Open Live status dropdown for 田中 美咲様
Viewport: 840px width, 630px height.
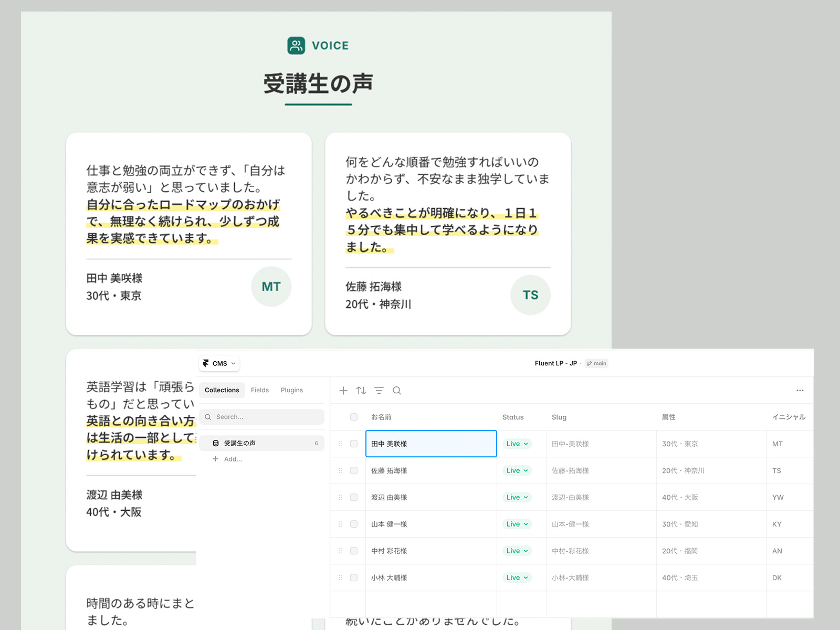[x=517, y=444]
